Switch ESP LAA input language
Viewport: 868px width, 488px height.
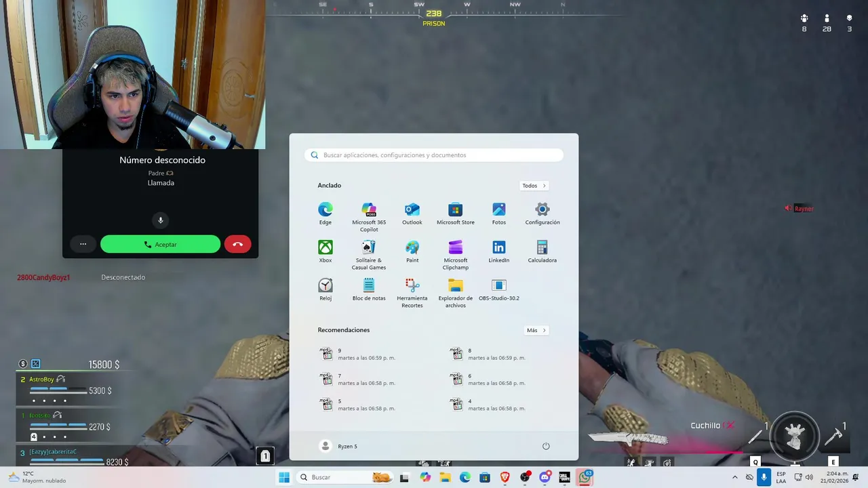pos(781,477)
